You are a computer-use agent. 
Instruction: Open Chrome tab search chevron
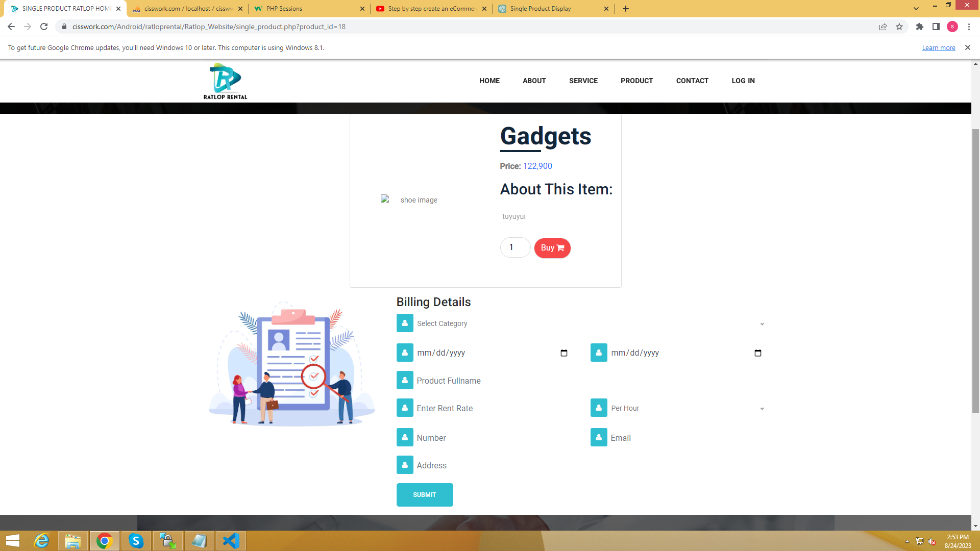tap(916, 9)
